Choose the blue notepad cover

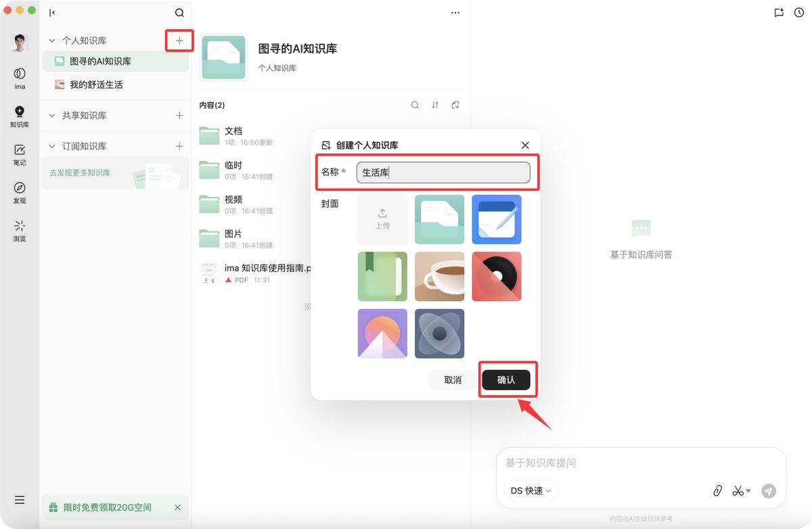coord(497,219)
